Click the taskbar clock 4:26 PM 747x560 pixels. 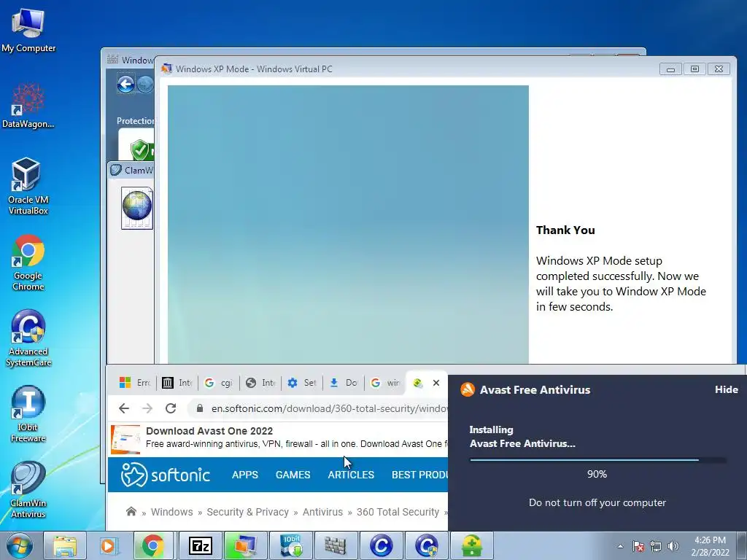click(710, 540)
